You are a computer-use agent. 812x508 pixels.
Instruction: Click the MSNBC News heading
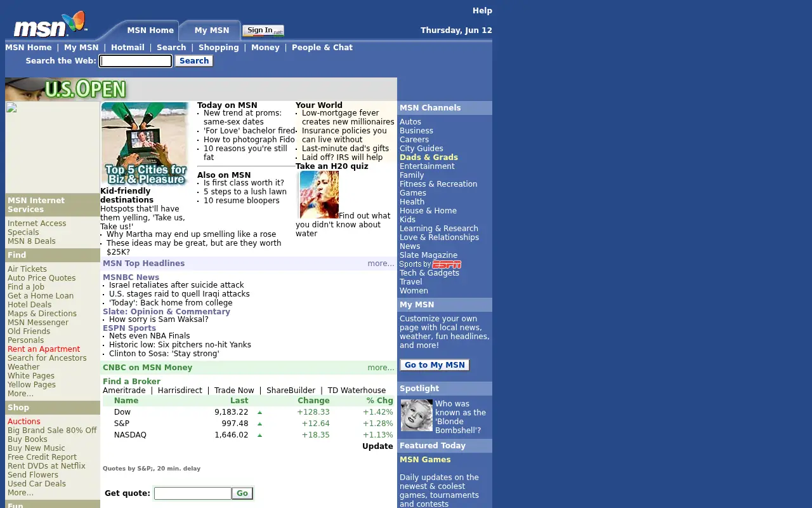(x=131, y=277)
